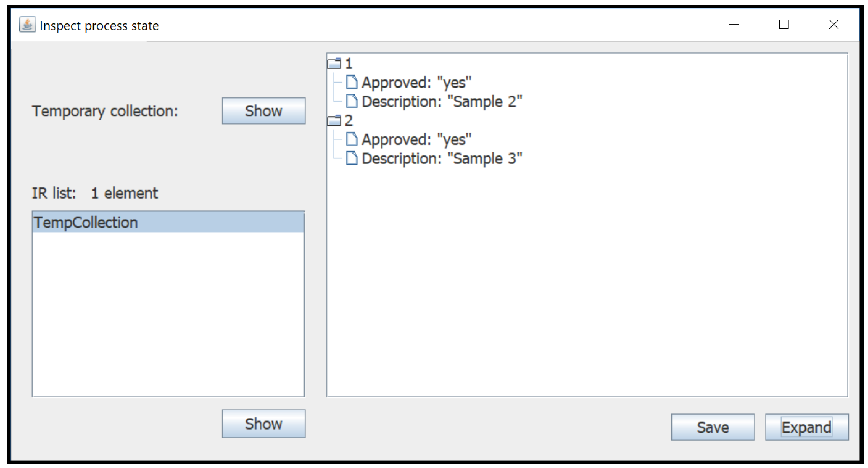
Task: Select the Description "Sample 3" entry
Action: click(x=441, y=158)
